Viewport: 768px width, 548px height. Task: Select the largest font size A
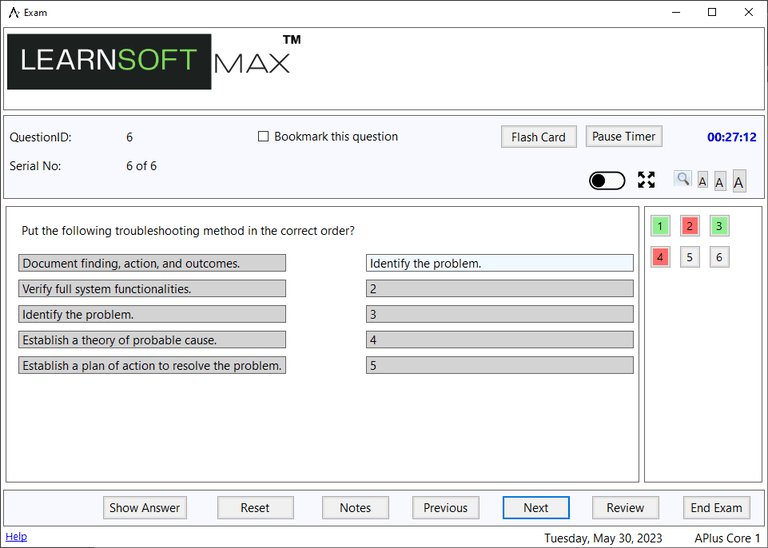coord(739,182)
